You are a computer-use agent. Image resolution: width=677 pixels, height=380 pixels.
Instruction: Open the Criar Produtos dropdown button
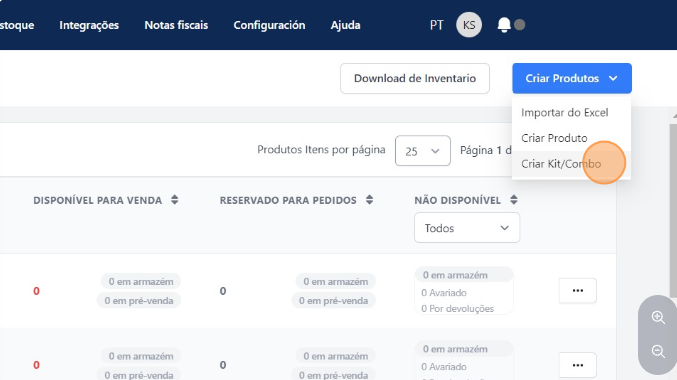tap(572, 79)
